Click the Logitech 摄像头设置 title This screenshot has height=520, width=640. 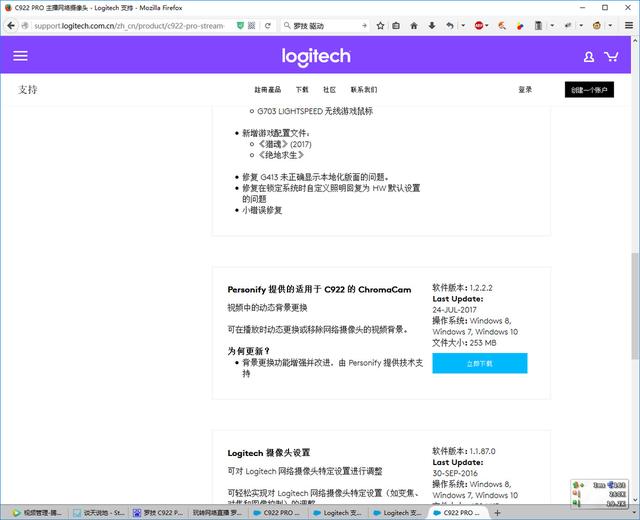point(269,453)
